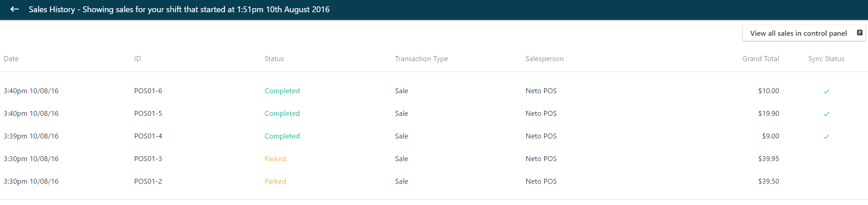Click sync checkmark for POS01-4

click(826, 137)
